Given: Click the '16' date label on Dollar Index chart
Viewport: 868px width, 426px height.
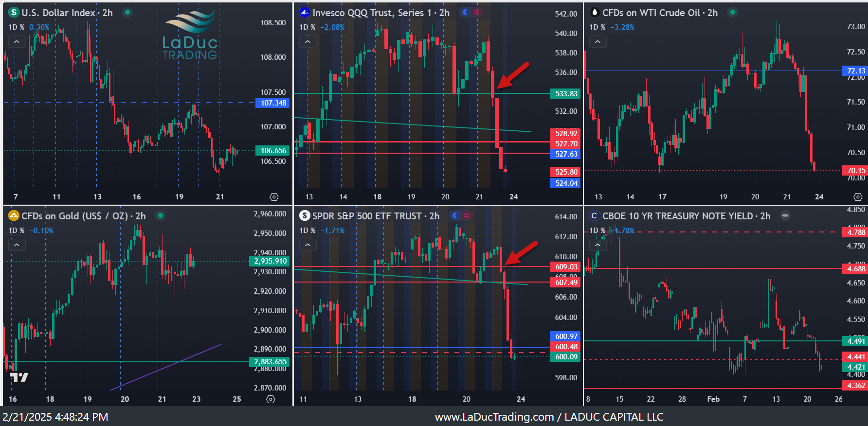Looking at the screenshot, I should coord(137,197).
